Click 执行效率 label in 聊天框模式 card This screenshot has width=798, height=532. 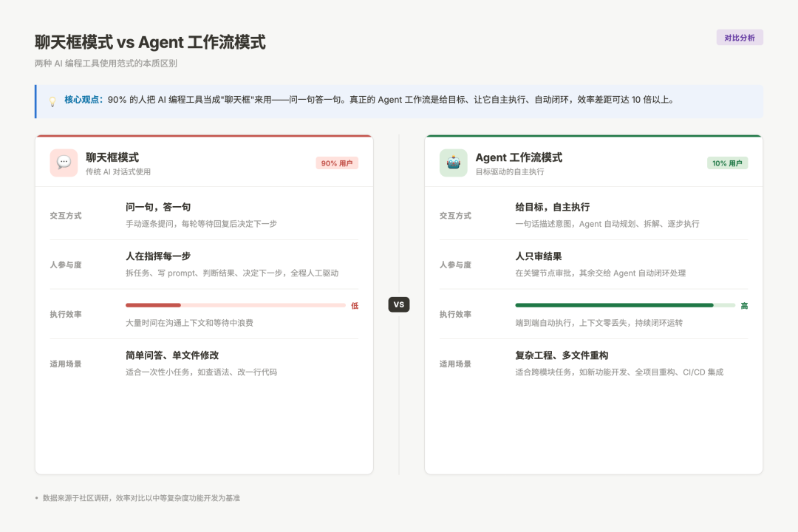(66, 314)
